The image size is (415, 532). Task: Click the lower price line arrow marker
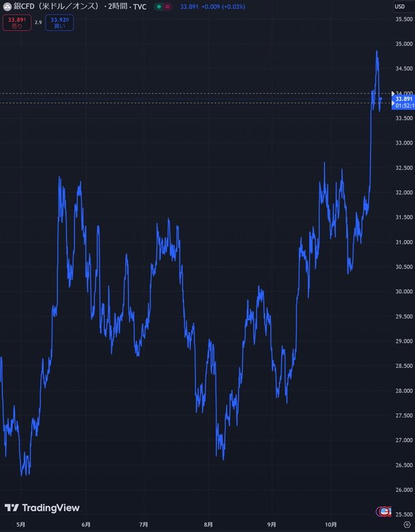point(392,104)
